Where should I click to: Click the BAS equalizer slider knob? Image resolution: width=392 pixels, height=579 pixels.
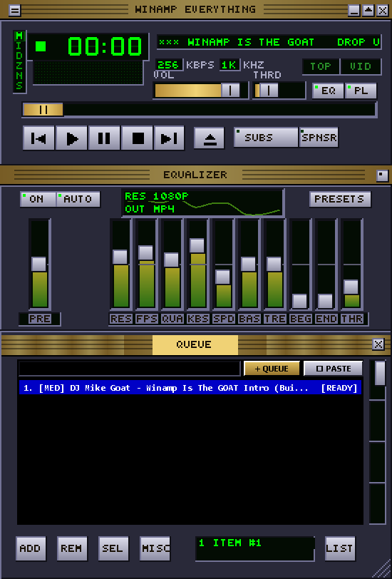248,264
